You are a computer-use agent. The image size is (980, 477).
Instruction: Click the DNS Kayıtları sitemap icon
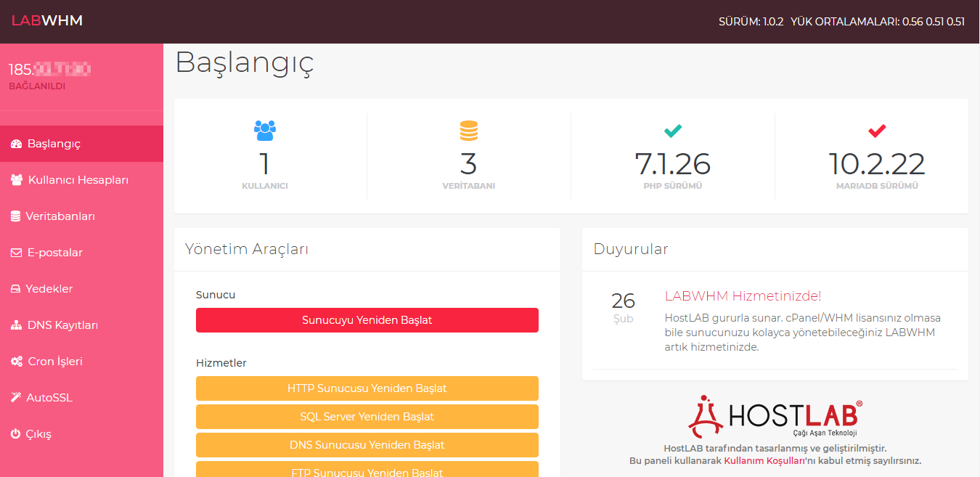click(x=16, y=325)
